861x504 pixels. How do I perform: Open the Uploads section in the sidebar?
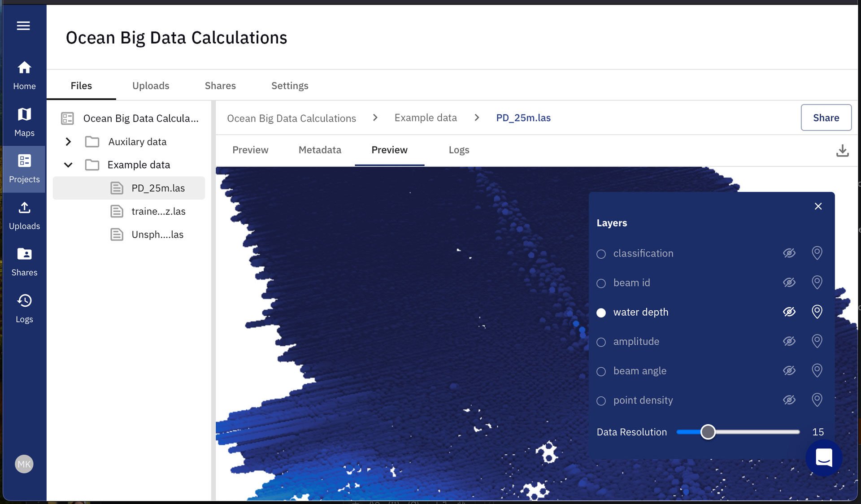(x=24, y=214)
